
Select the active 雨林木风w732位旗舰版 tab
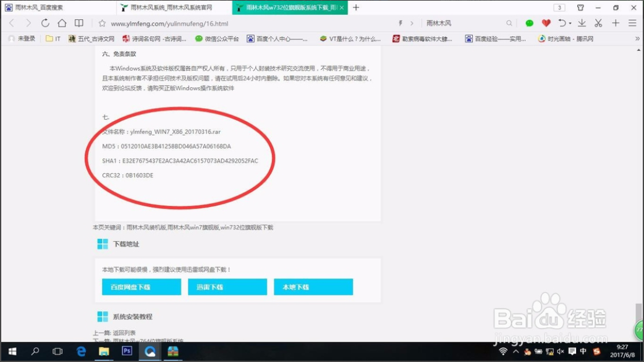coord(290,7)
